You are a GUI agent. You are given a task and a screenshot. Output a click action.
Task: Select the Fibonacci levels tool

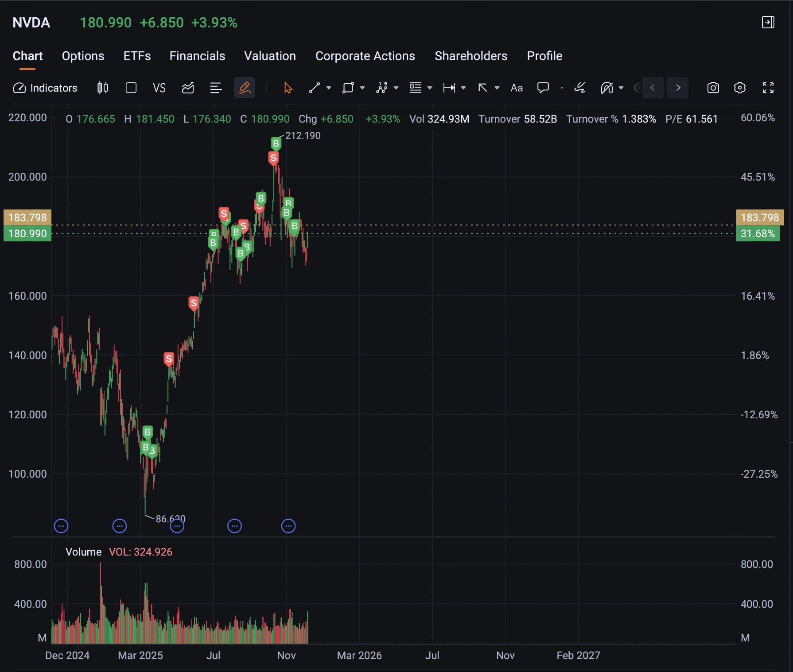point(416,88)
